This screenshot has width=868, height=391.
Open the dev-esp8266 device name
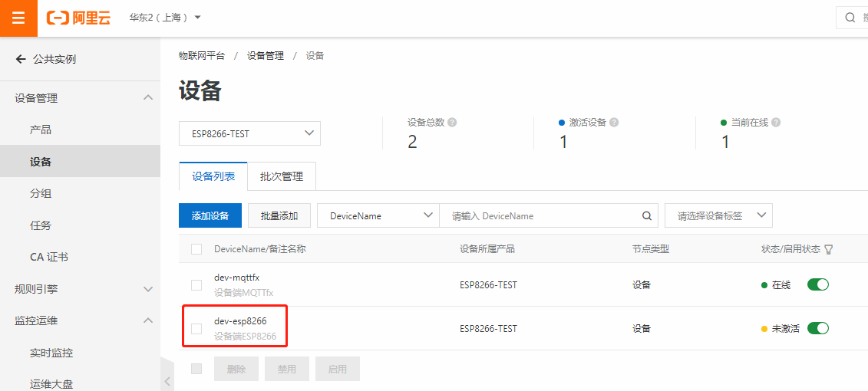click(x=241, y=321)
